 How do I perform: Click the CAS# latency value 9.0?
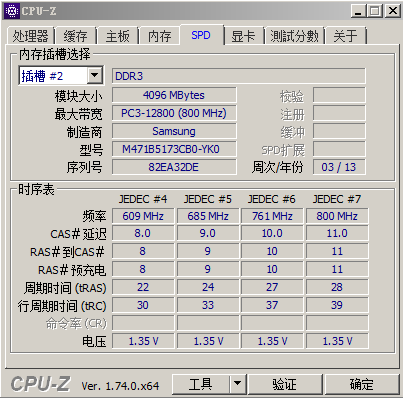point(208,233)
